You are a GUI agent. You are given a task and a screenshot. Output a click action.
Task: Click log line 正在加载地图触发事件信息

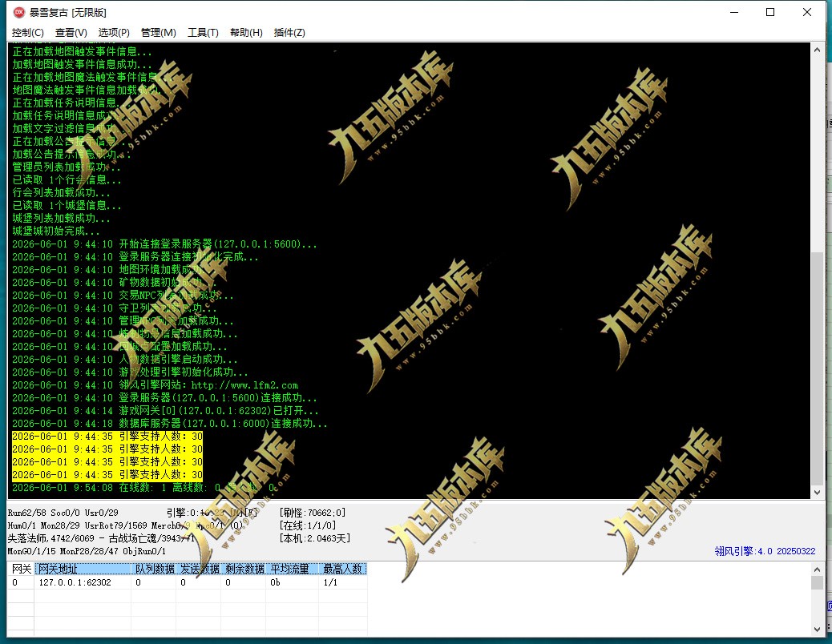pyautogui.click(x=82, y=51)
